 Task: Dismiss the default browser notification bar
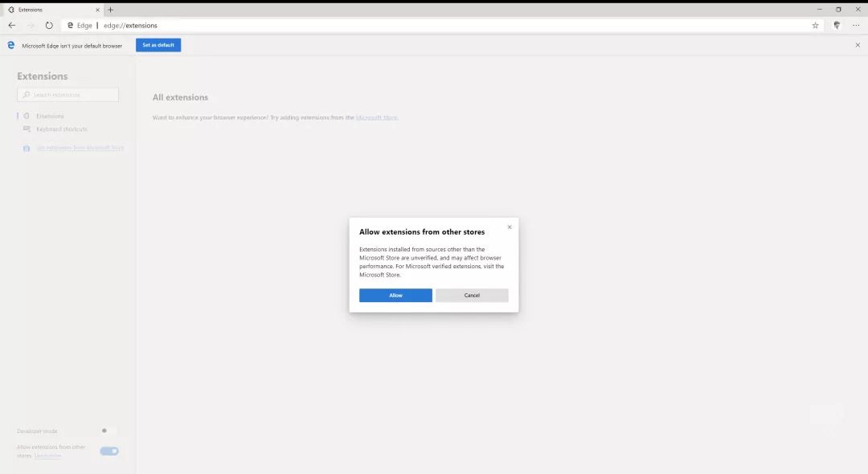[x=858, y=45]
